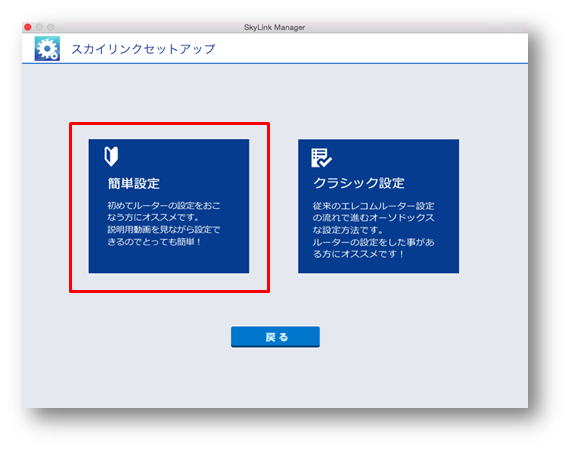570x450 pixels.
Task: Click the line 説明用動画を見ながら設定で
Action: point(164,230)
